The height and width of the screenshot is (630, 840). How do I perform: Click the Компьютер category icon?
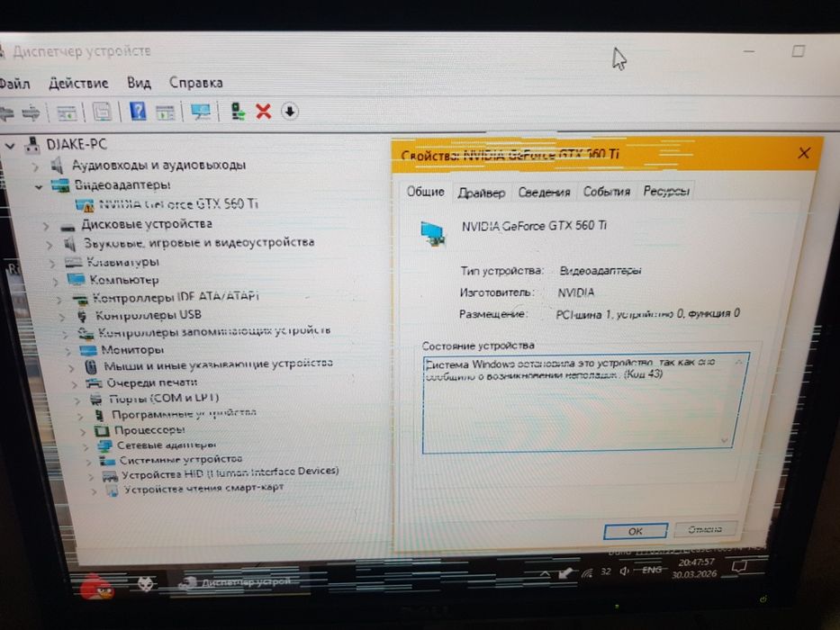76,280
